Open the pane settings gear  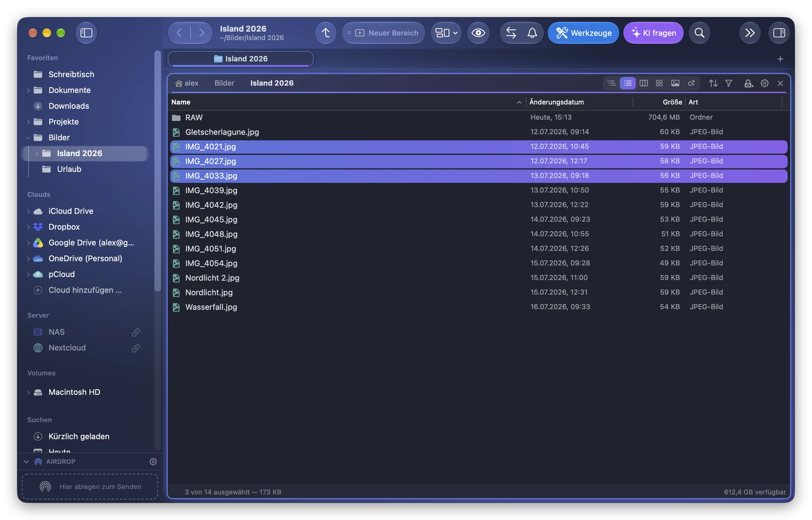coord(764,83)
